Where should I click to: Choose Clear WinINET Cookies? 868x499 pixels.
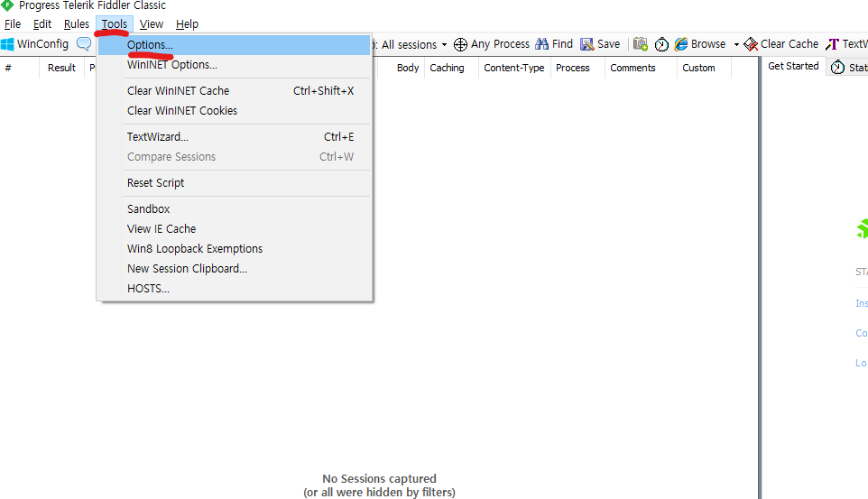click(235, 111)
